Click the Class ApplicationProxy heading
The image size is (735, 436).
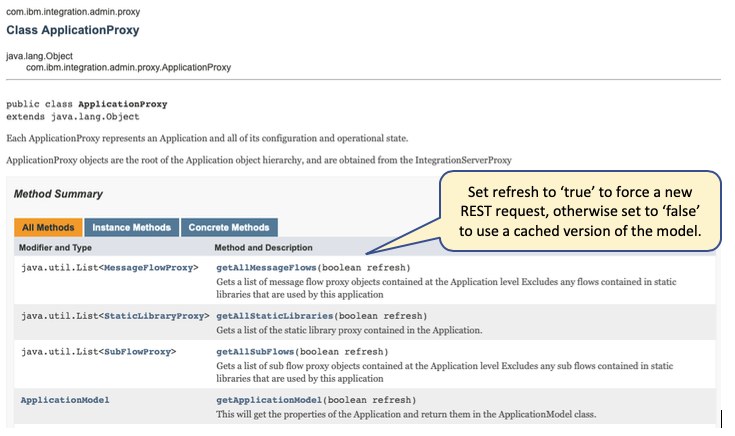pos(72,30)
